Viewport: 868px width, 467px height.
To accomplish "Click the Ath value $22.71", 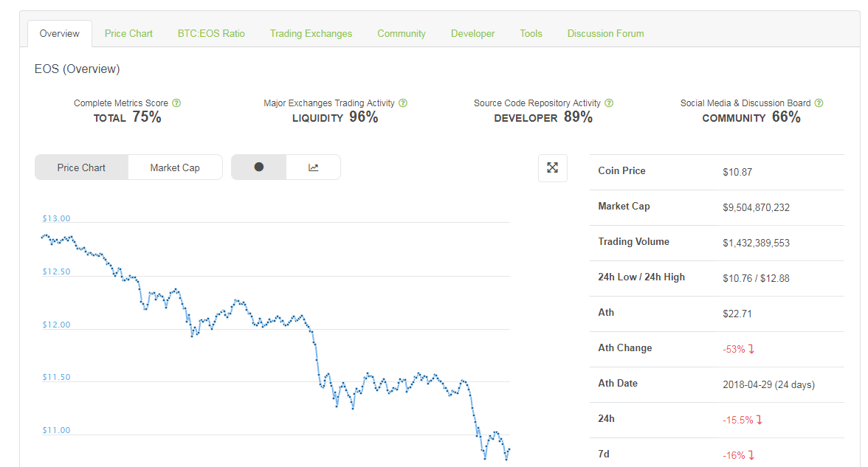I will pyautogui.click(x=737, y=314).
